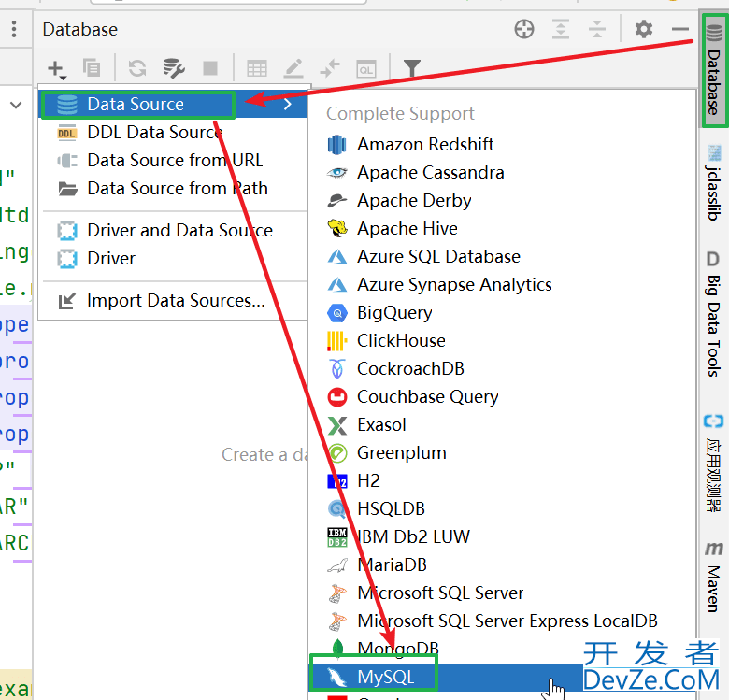729x700 pixels.
Task: Open Database panel settings gear
Action: (644, 29)
